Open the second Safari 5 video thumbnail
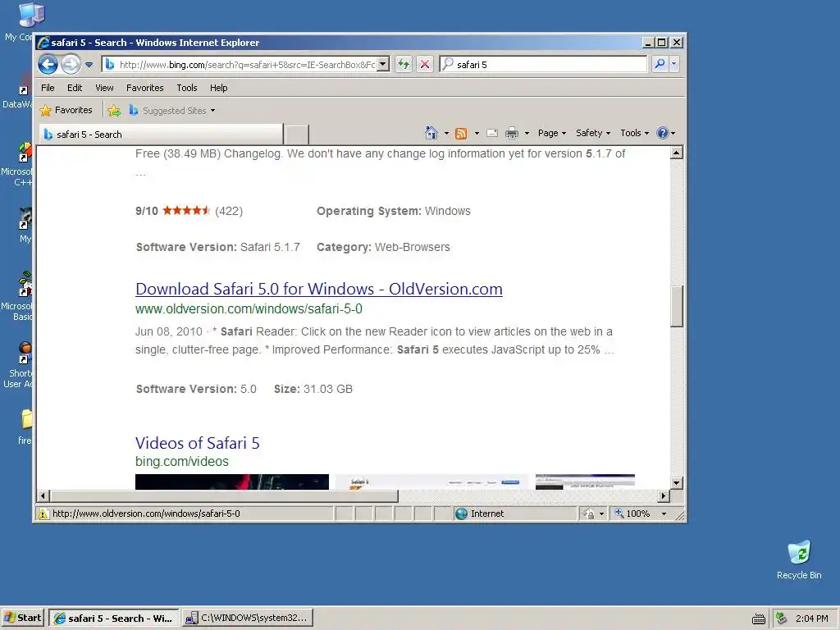 tap(431, 482)
